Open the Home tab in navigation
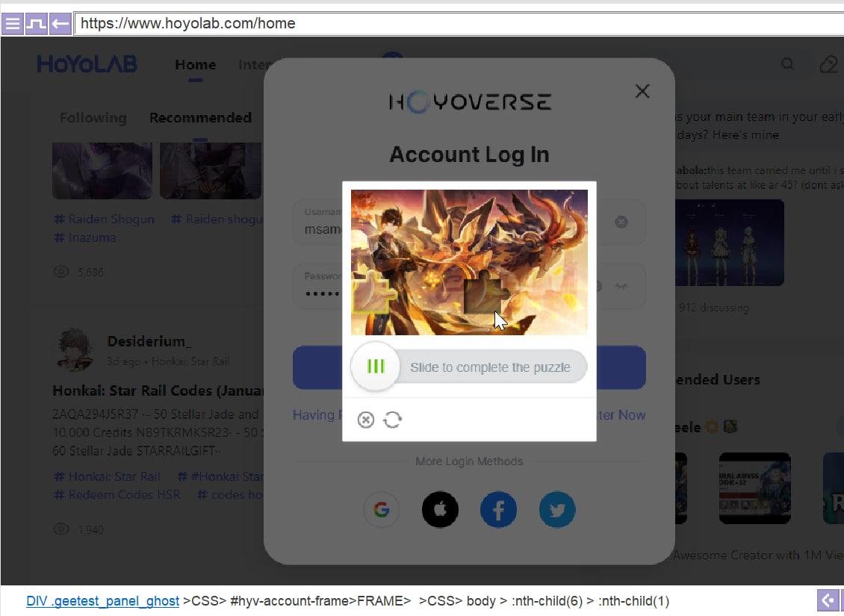 [x=195, y=65]
